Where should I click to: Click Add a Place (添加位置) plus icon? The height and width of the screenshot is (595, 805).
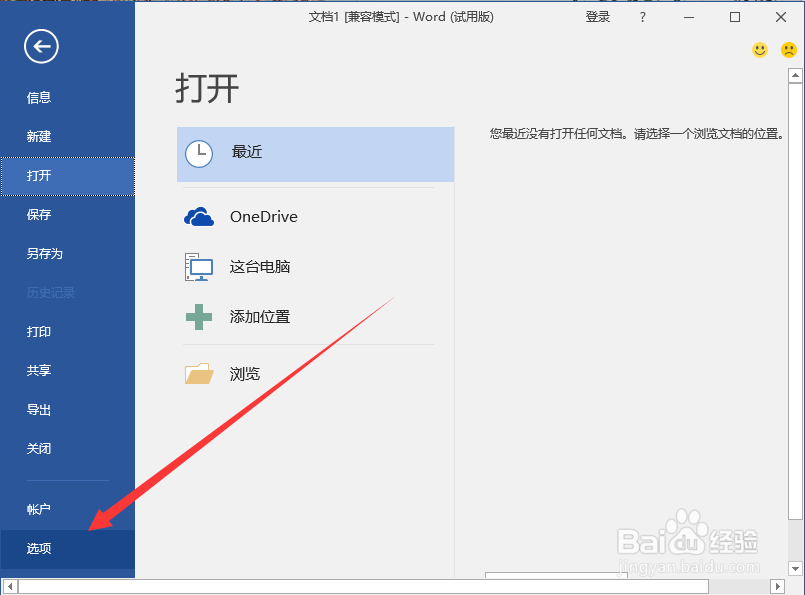[x=199, y=316]
